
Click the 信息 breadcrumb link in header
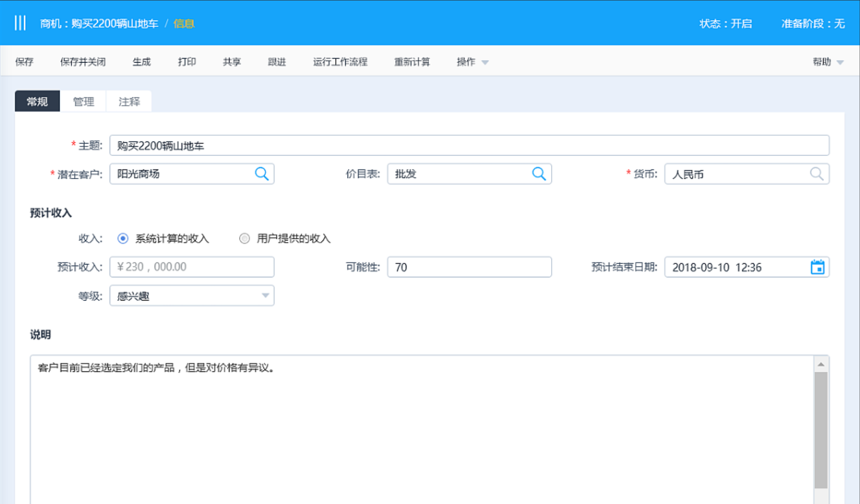184,24
